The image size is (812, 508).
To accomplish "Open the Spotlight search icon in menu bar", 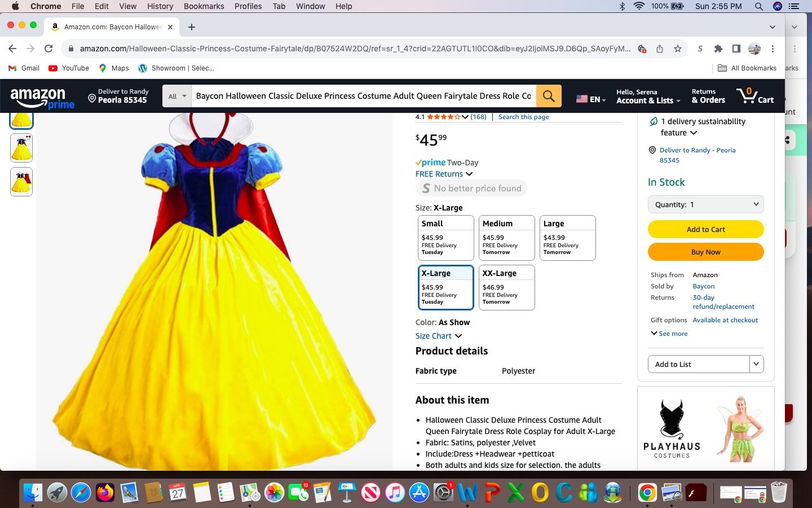I will tap(759, 6).
